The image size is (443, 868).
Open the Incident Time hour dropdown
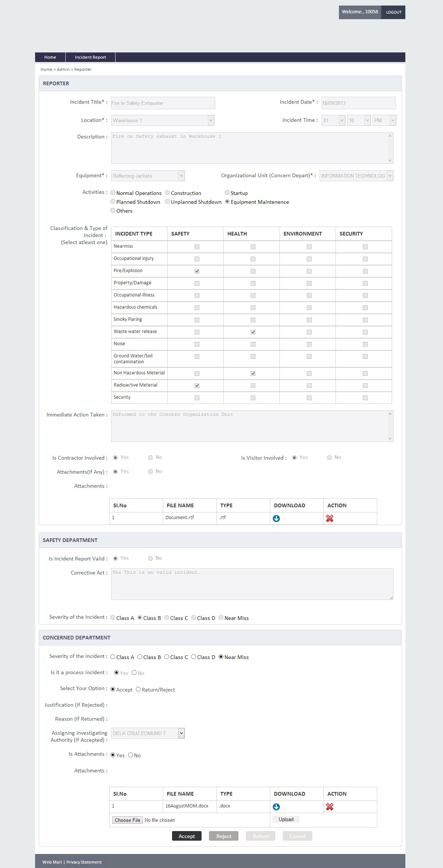tap(333, 120)
